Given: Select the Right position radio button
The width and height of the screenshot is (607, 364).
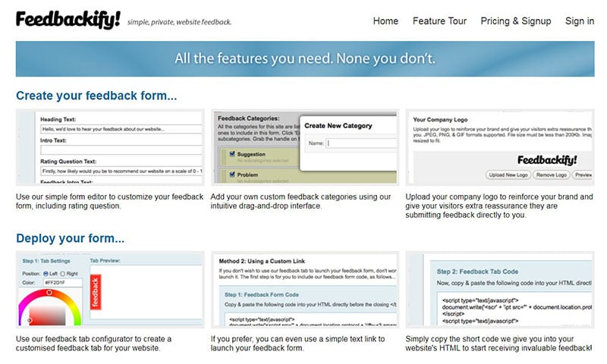Looking at the screenshot, I should (63, 274).
